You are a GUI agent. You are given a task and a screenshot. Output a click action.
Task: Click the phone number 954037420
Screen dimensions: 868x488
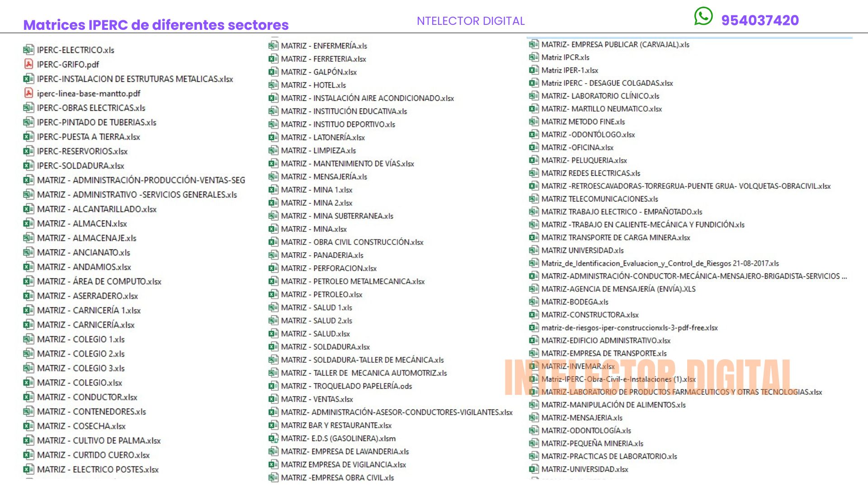click(x=760, y=20)
